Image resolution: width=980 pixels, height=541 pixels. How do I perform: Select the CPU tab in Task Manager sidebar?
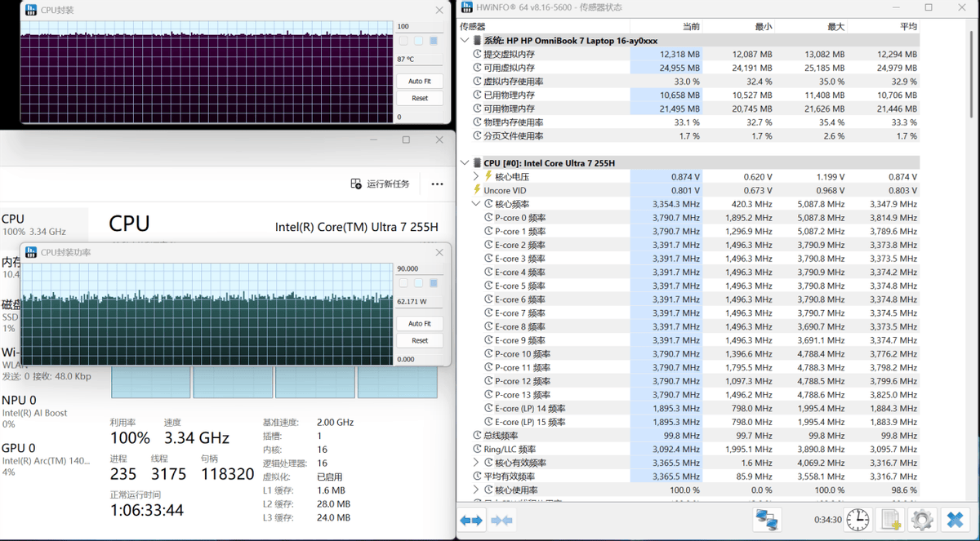pyautogui.click(x=44, y=225)
